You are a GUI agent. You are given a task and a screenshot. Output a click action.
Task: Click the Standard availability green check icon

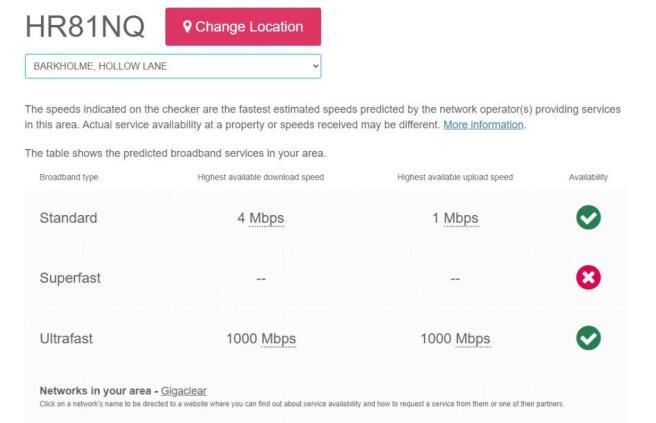[588, 218]
